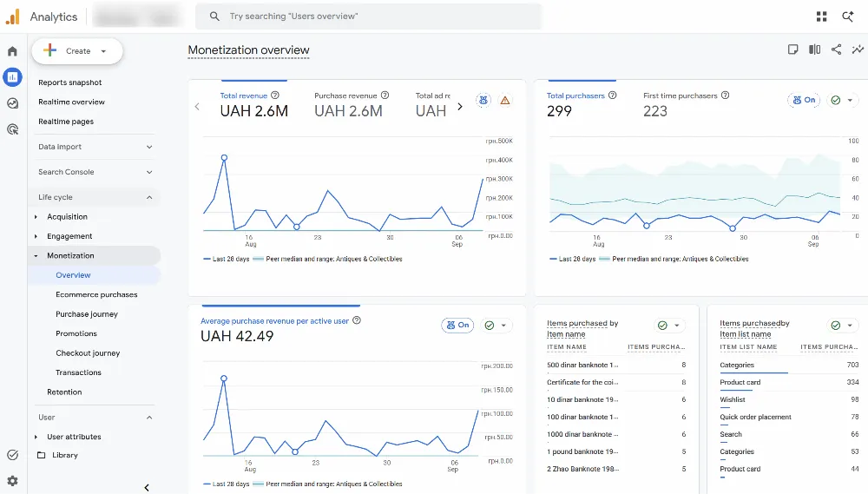Open the Library link
The height and width of the screenshot is (494, 868).
65,455
